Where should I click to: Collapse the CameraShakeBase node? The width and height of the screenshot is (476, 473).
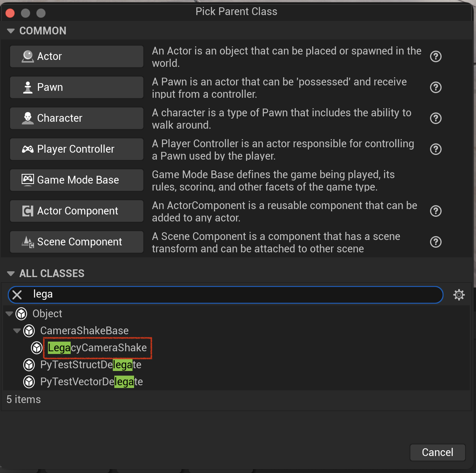(17, 331)
